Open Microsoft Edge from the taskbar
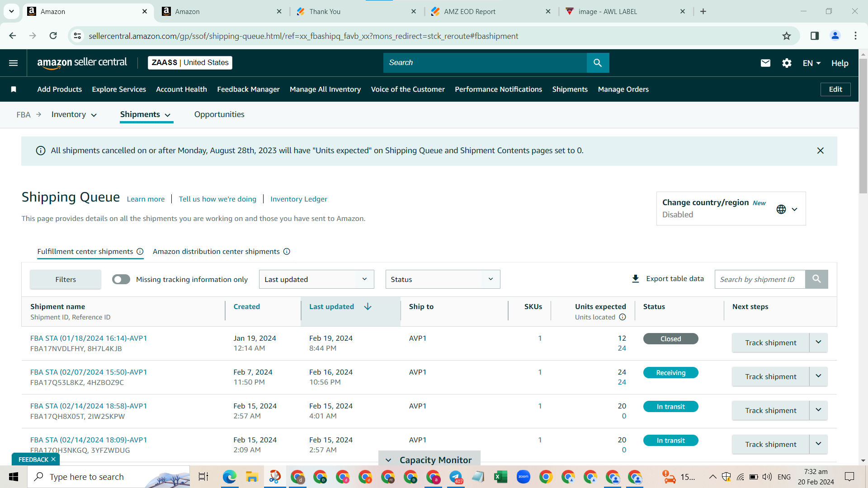868x488 pixels. [229, 477]
